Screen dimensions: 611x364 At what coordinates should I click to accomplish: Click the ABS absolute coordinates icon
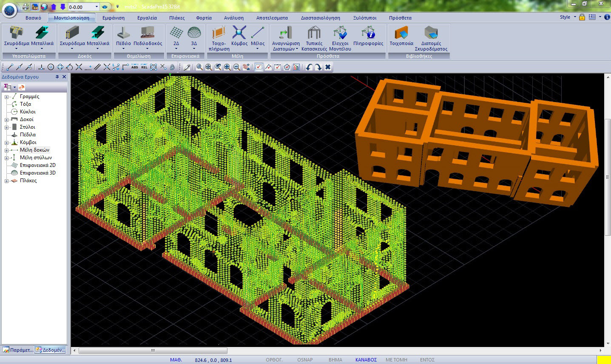click(x=135, y=67)
